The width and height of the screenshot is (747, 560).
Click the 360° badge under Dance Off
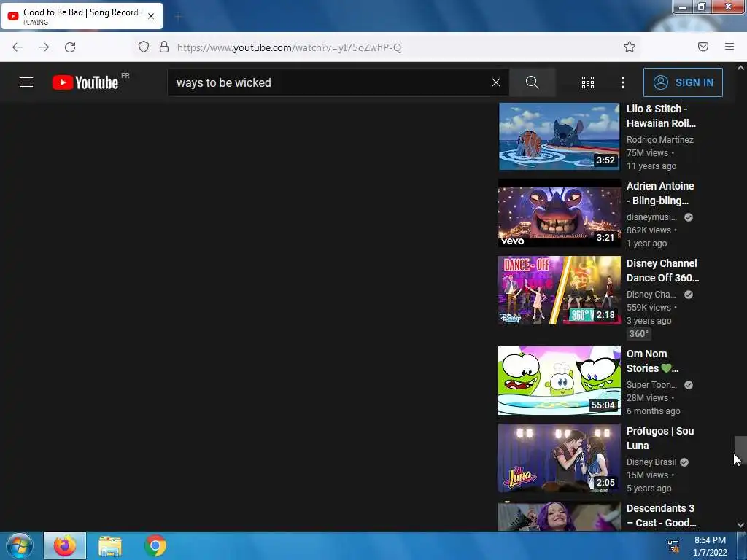pos(639,334)
